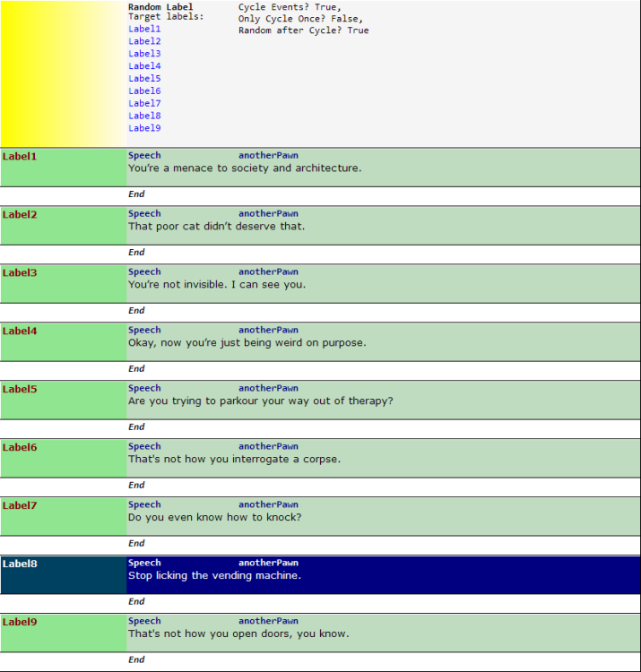Open the Label3 link in target list
This screenshot has height=672, width=641.
pos(144,54)
